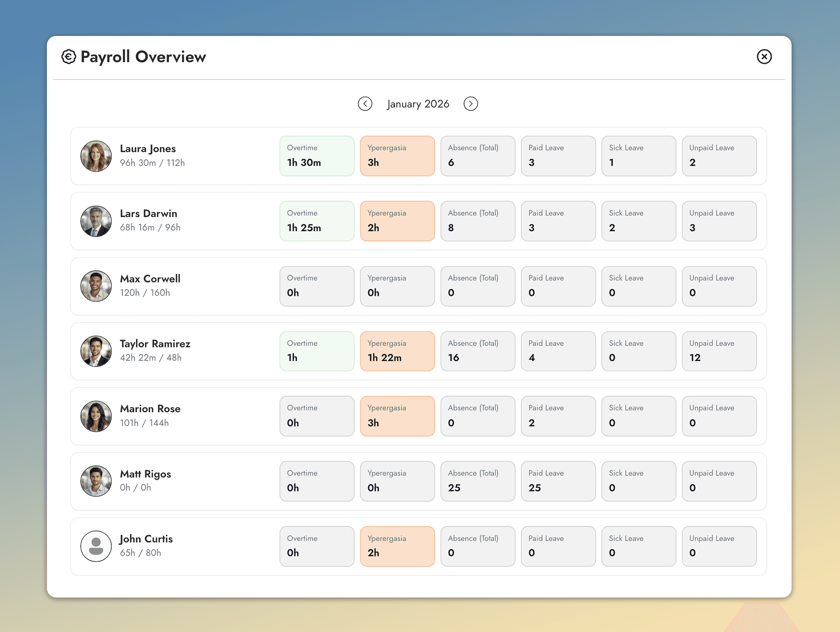Advance to February using the right arrow
The width and height of the screenshot is (840, 632).
click(471, 104)
